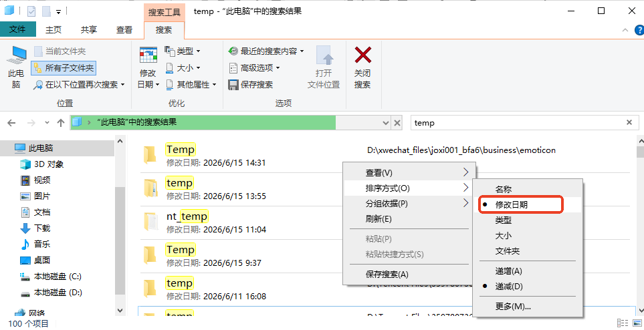Click the forward navigation arrow
644x330 pixels.
coord(31,123)
